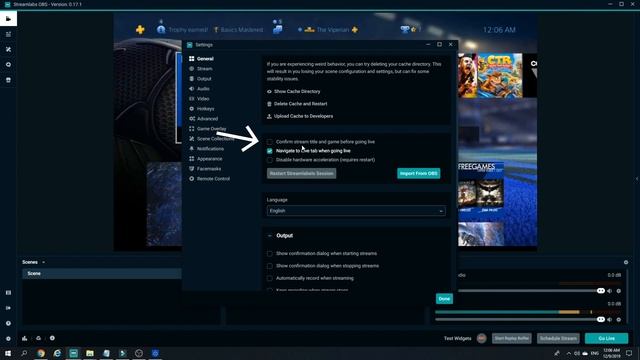Image resolution: width=640 pixels, height=360 pixels.
Task: Toggle Disable hardware acceleration checkbox
Action: click(x=269, y=160)
